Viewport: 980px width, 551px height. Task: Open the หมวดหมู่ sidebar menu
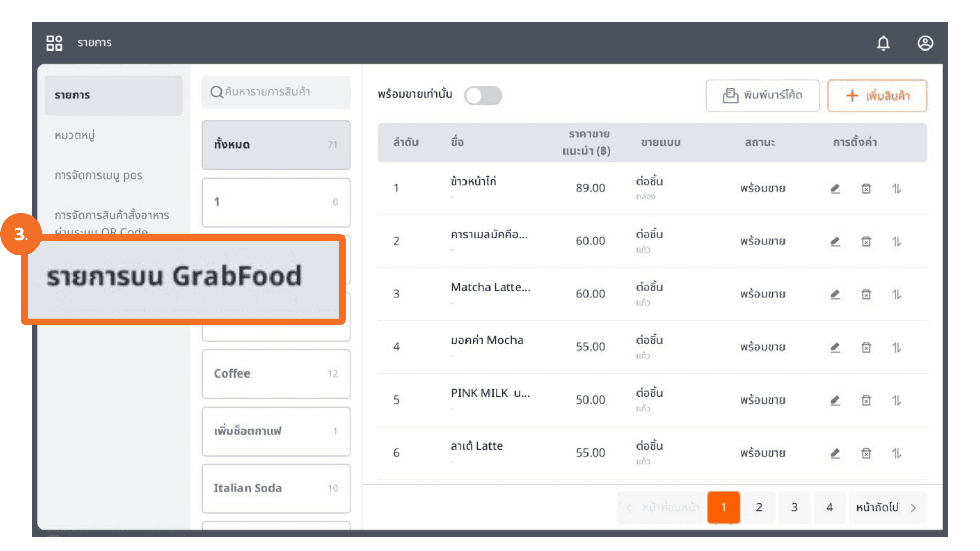click(75, 135)
